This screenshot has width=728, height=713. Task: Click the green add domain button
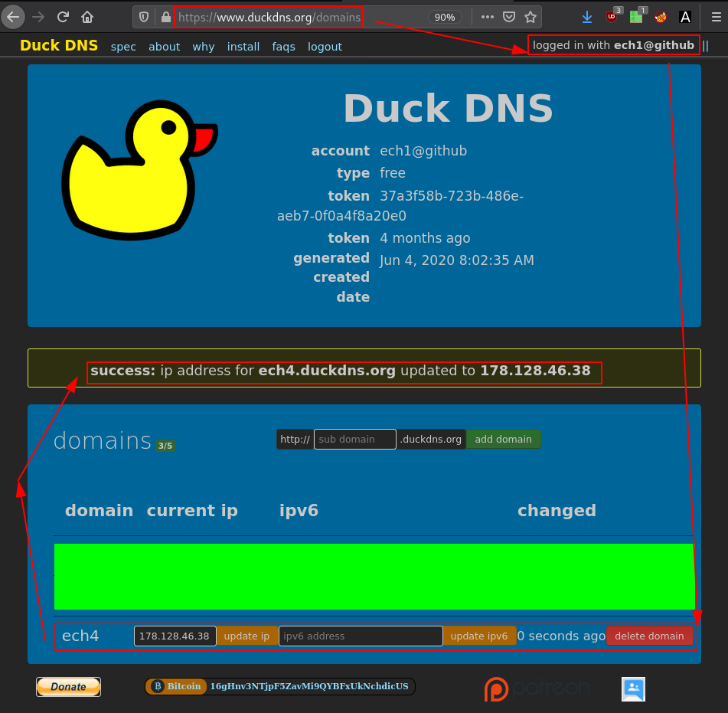pos(503,439)
